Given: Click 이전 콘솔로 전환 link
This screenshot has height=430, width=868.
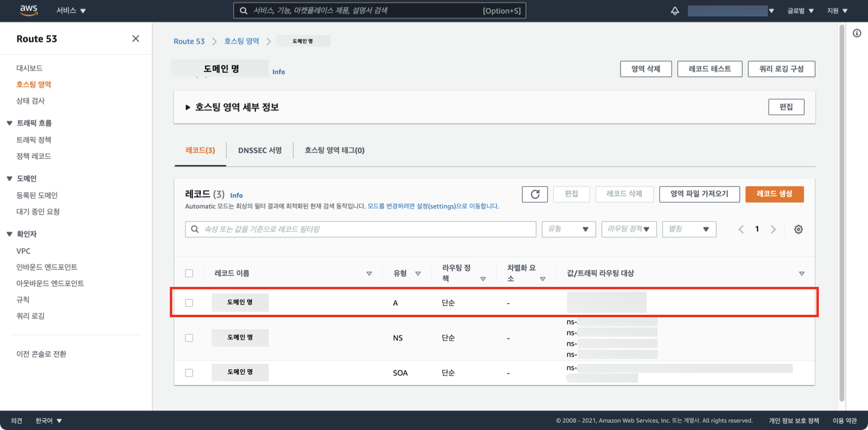Looking at the screenshot, I should [x=41, y=354].
